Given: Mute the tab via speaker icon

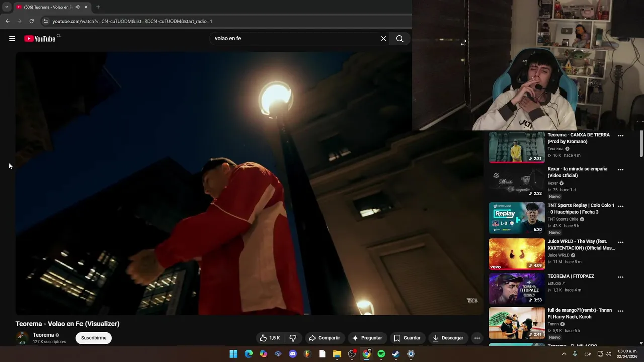Looking at the screenshot, I should [x=78, y=7].
